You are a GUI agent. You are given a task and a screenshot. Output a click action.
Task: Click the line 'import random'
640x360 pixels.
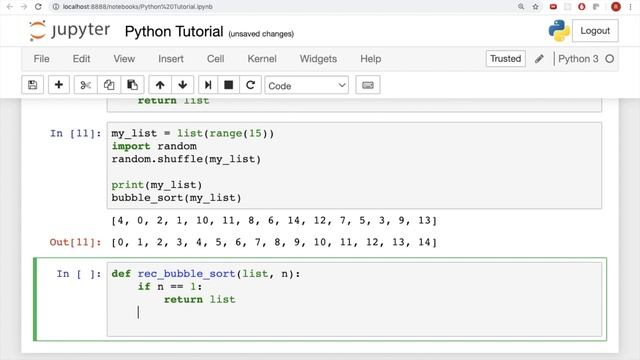(154, 146)
